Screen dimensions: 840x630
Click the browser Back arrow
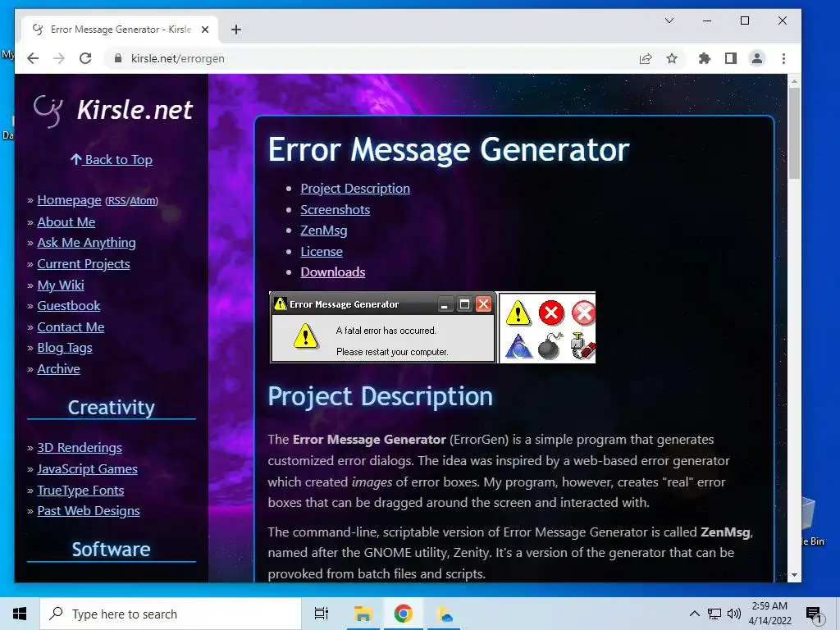point(33,58)
